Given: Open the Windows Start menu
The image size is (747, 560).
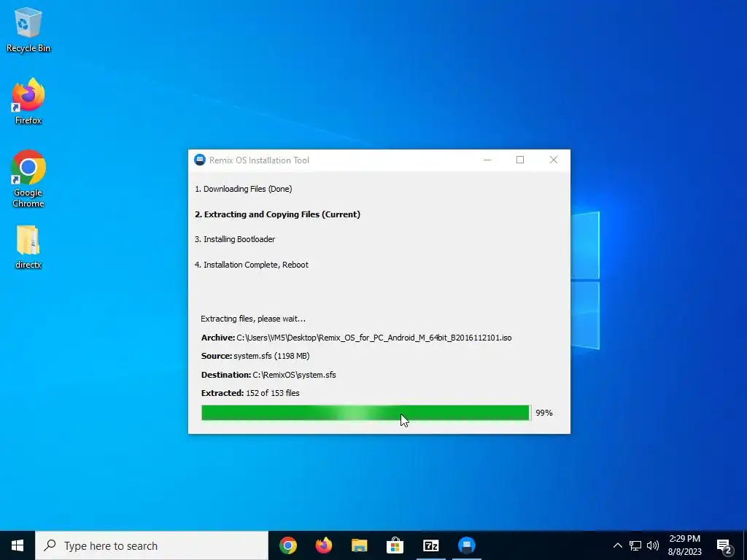Looking at the screenshot, I should [18, 545].
